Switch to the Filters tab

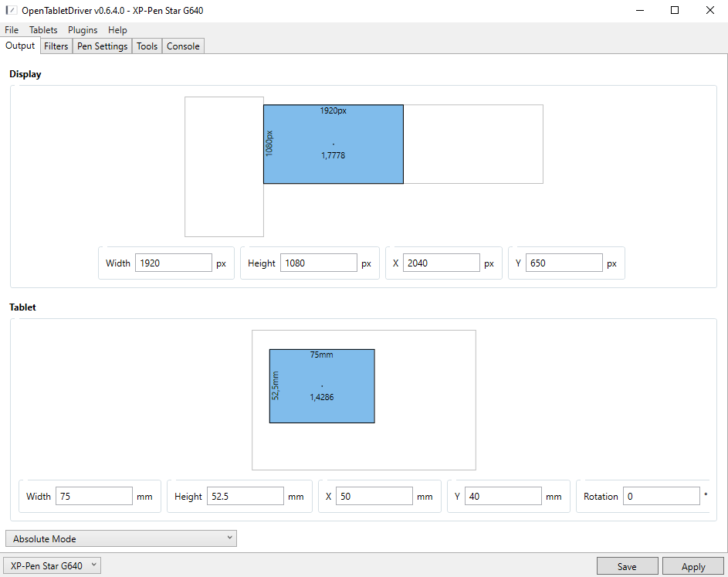coord(56,46)
